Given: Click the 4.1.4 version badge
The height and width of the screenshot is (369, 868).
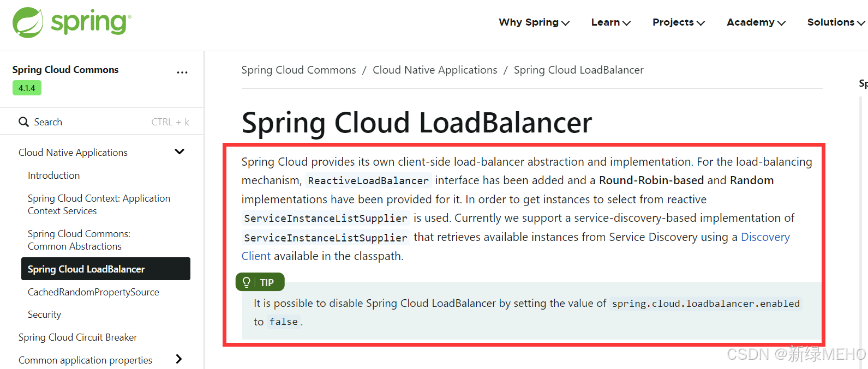Looking at the screenshot, I should [x=27, y=88].
